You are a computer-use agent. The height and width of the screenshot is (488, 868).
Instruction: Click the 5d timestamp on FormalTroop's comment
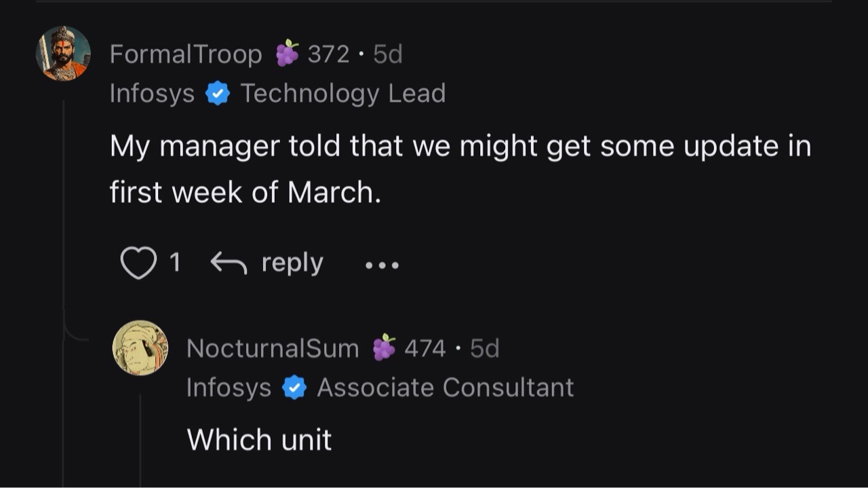coord(387,53)
